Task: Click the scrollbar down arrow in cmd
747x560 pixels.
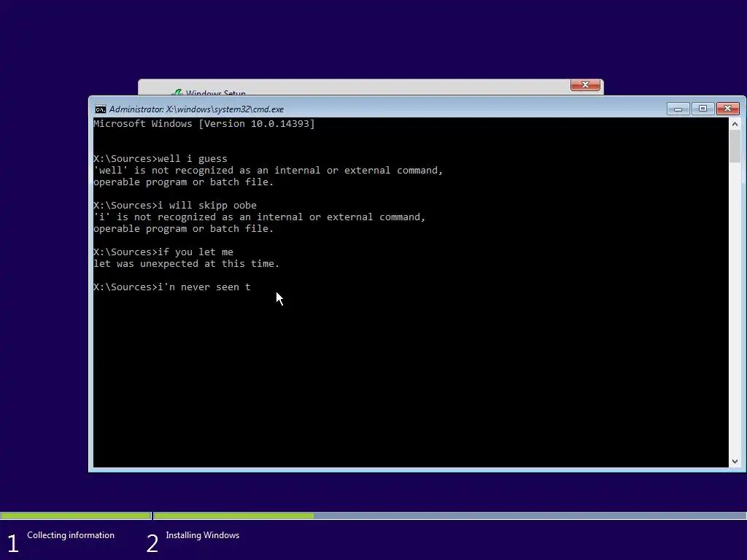Action: coord(735,462)
